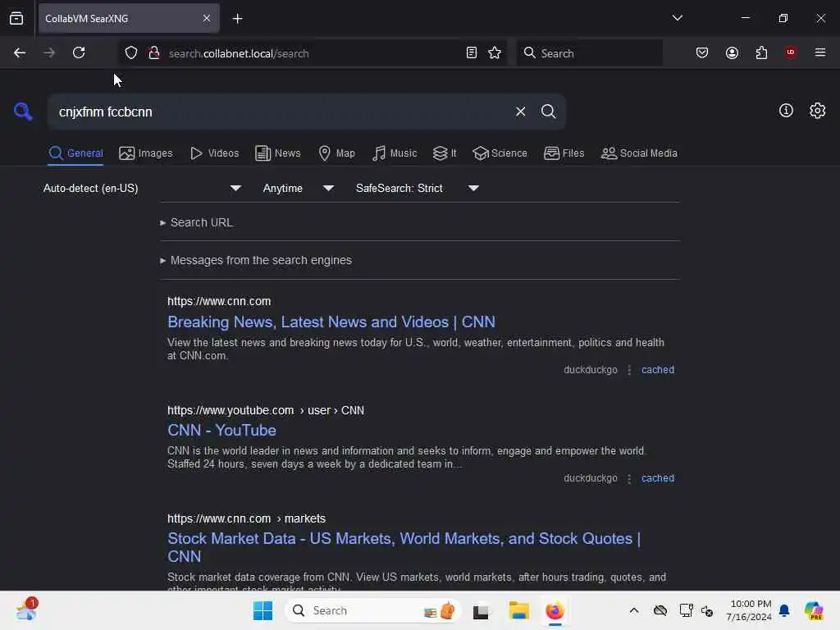Close the CollabVM SearXNG tab
840x630 pixels.
tap(207, 18)
